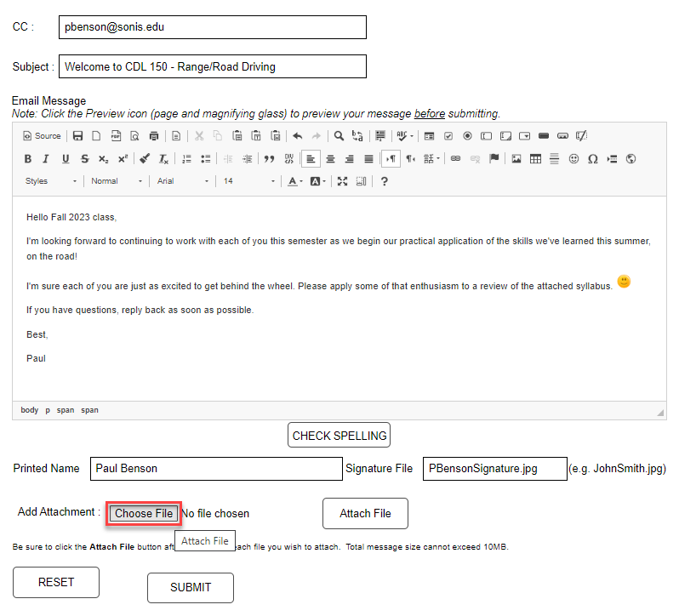Click the Copy Formatting paintbrush icon

click(145, 159)
